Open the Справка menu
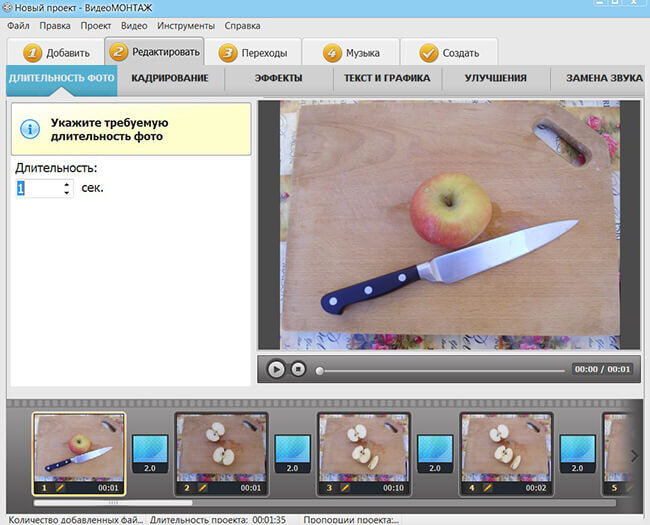 pos(243,26)
